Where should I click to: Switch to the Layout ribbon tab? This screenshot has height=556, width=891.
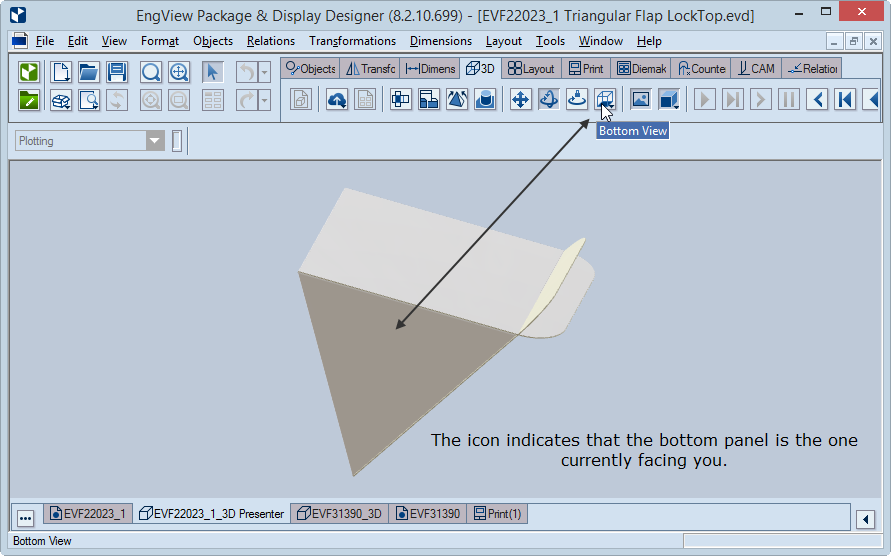pos(531,69)
